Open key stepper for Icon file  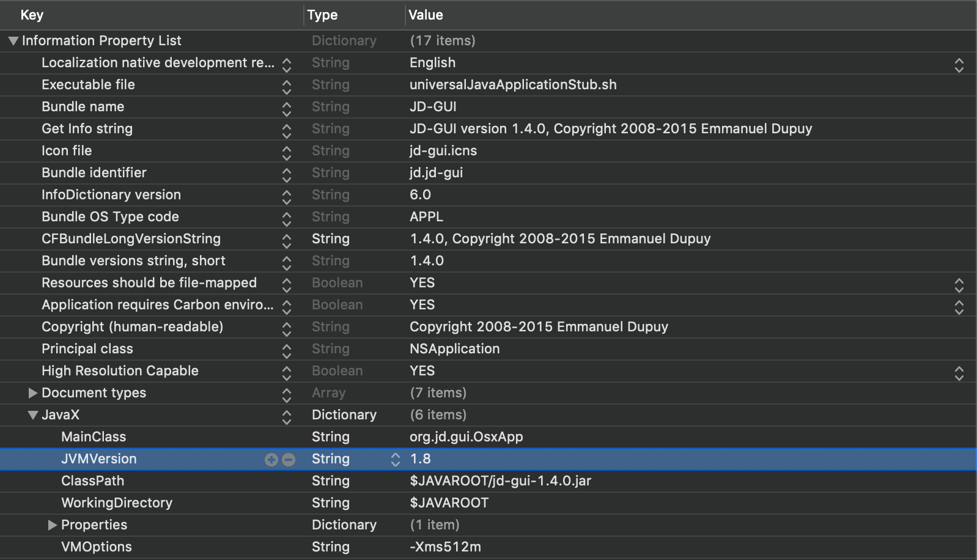click(x=287, y=153)
